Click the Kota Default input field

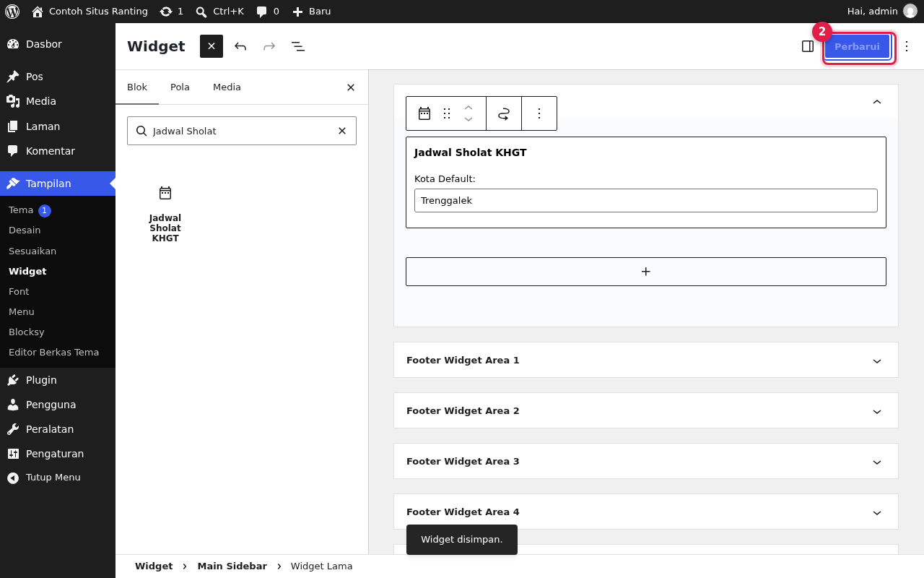(x=646, y=200)
